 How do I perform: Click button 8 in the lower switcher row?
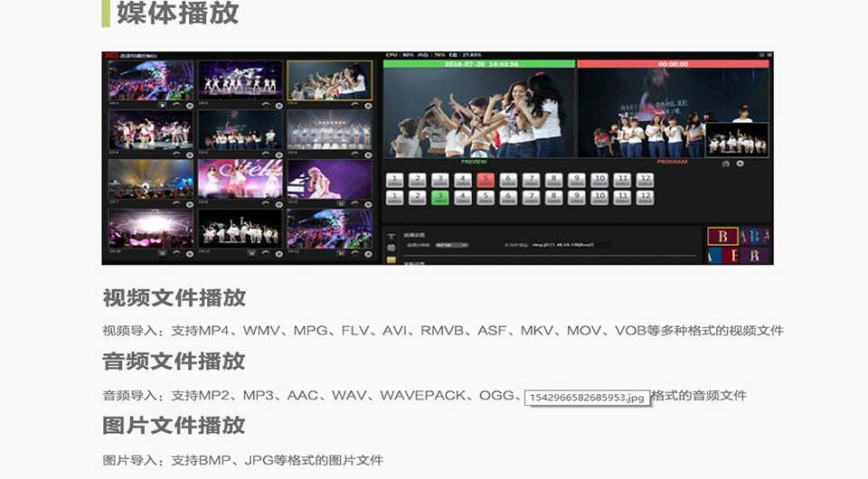coord(553,197)
